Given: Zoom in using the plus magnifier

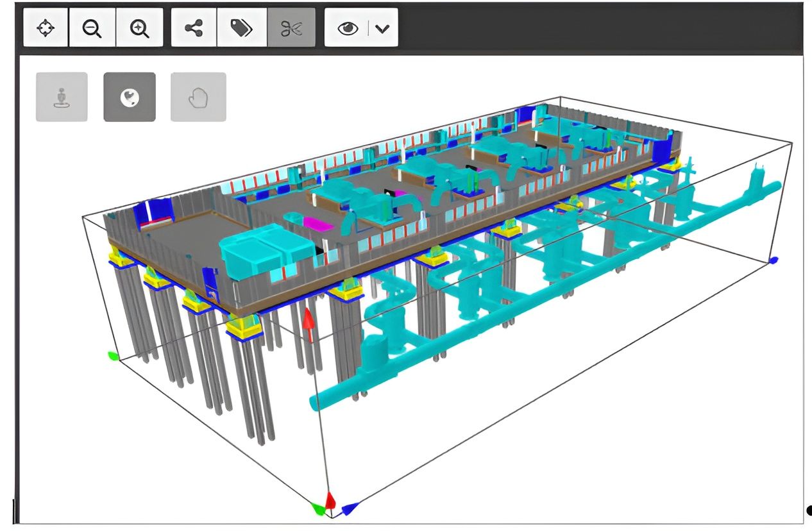Looking at the screenshot, I should pyautogui.click(x=139, y=28).
